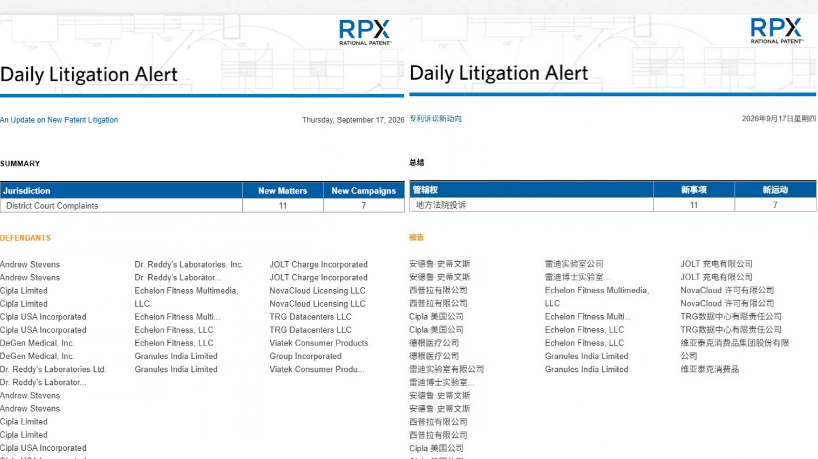Select "雷迪实验室公司" defendant
Screen dimensions: 818x459
tap(574, 264)
